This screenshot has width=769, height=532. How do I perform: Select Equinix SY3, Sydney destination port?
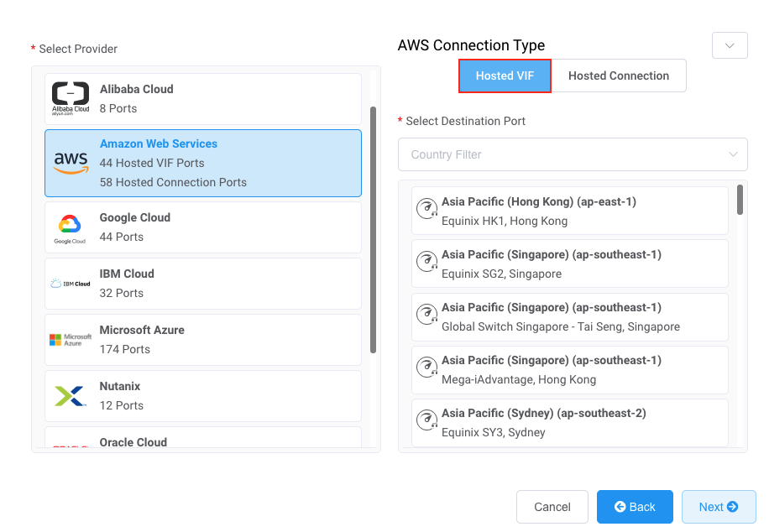pyautogui.click(x=570, y=423)
